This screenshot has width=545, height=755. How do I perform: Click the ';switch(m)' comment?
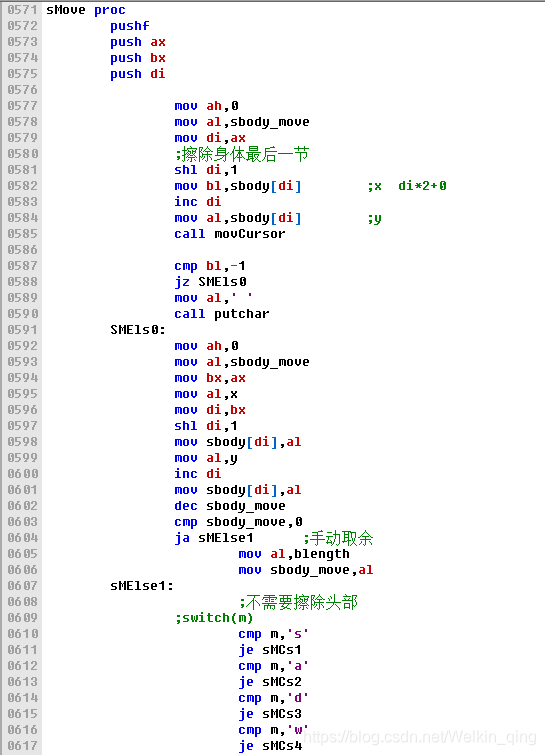click(x=214, y=618)
